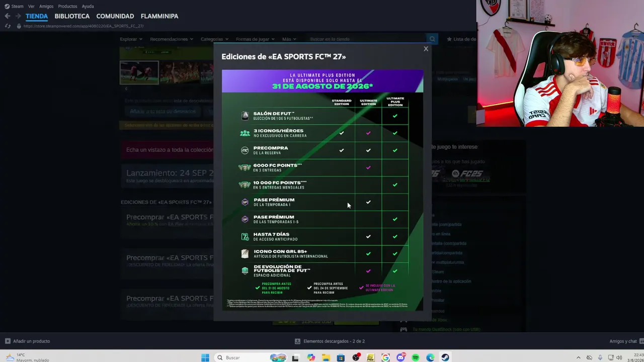Click the microphone tray icon
This screenshot has height=362, width=644.
pos(601,357)
